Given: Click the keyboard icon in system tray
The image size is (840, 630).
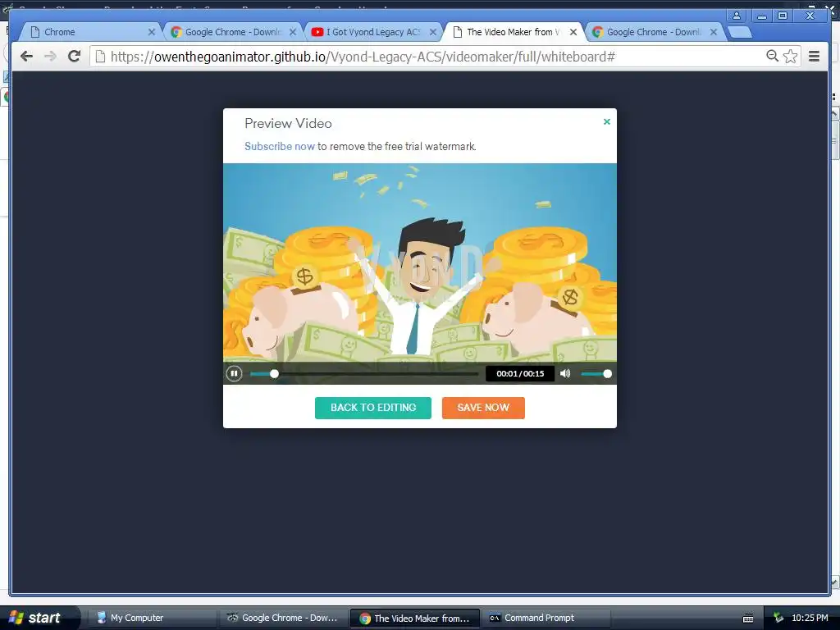Looking at the screenshot, I should click(x=748, y=619).
